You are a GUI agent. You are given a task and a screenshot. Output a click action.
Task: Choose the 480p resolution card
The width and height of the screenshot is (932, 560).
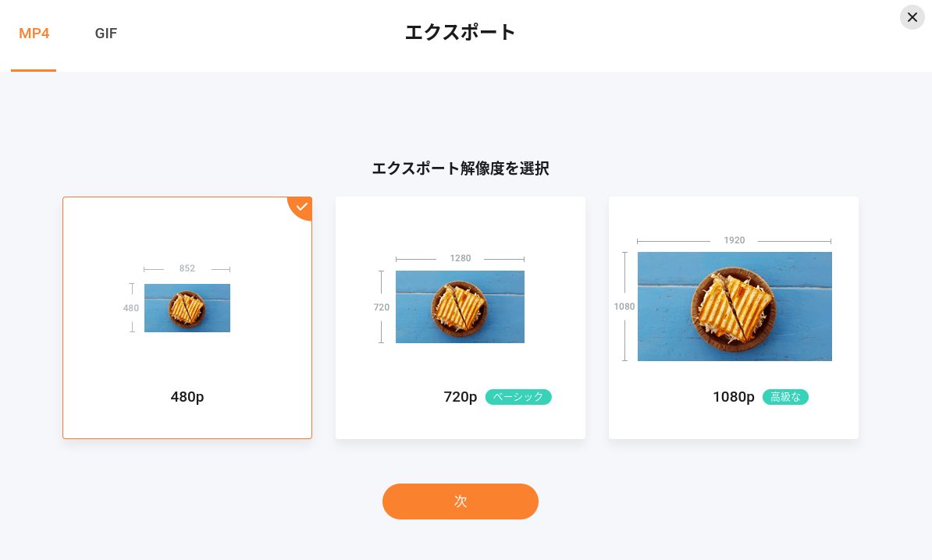(x=187, y=317)
